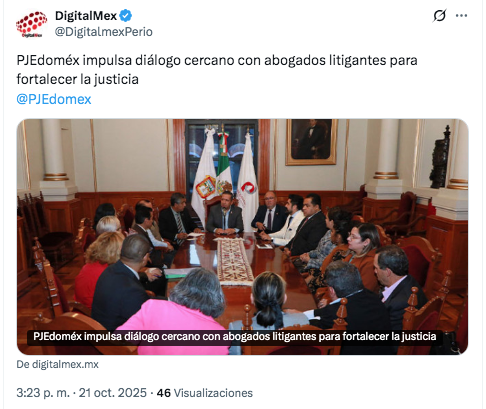Click the dark carved sculpture in photo
Image resolution: width=486 pixels, height=409 pixels.
coord(440,158)
